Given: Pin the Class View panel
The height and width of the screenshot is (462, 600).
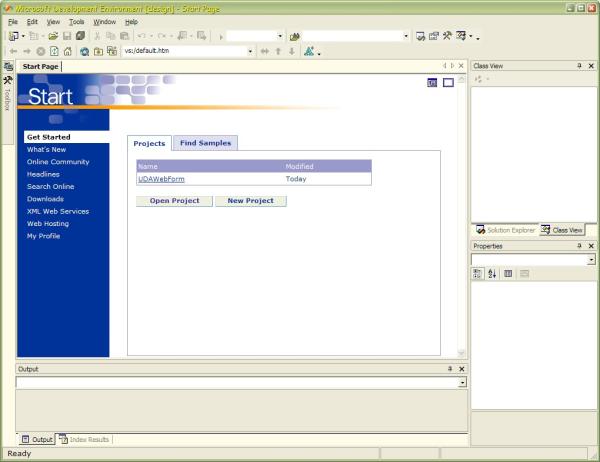Looking at the screenshot, I should (579, 66).
